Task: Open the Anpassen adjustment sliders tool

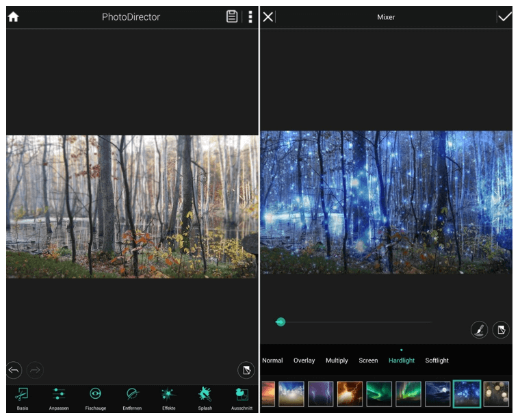Action: (59, 397)
